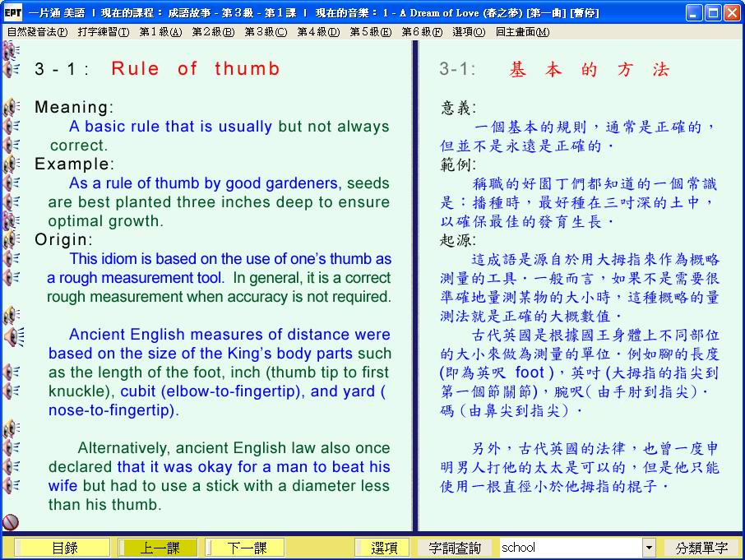745x560 pixels.
Task: Click the speaker icon beside "Origin:"
Action: click(x=11, y=240)
